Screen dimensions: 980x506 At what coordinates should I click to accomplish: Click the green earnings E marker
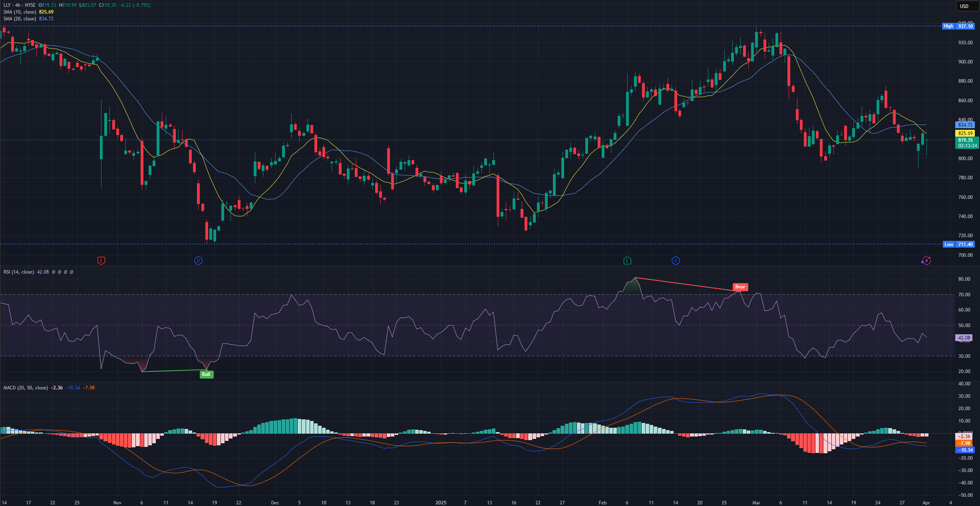pyautogui.click(x=627, y=261)
